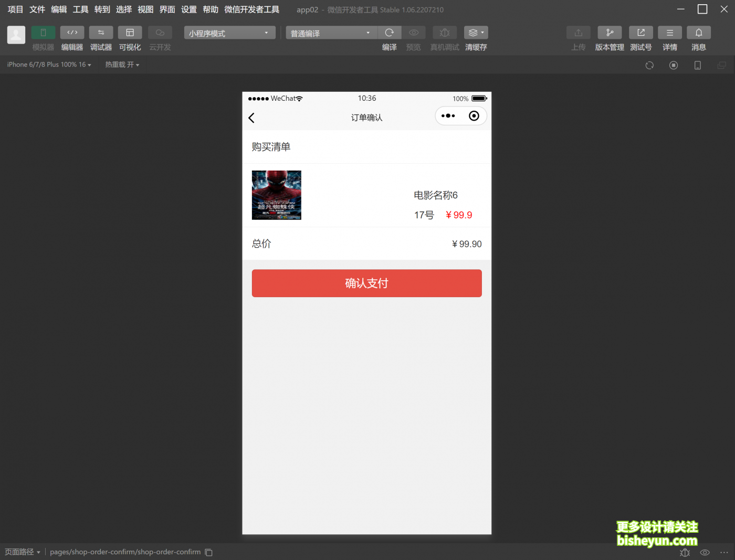Toggle the simulator (模拟器) panel
Screen dimensions: 735x560
[43, 33]
